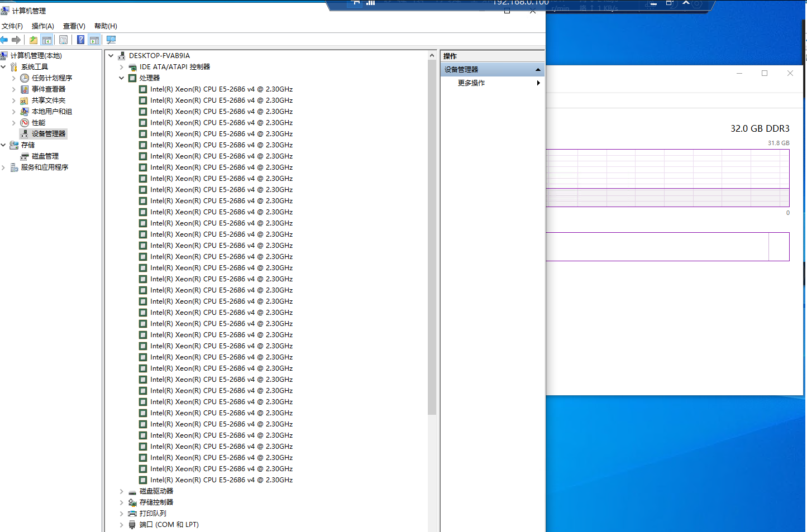
Task: Click the blue Help question mark icon
Action: [81, 40]
